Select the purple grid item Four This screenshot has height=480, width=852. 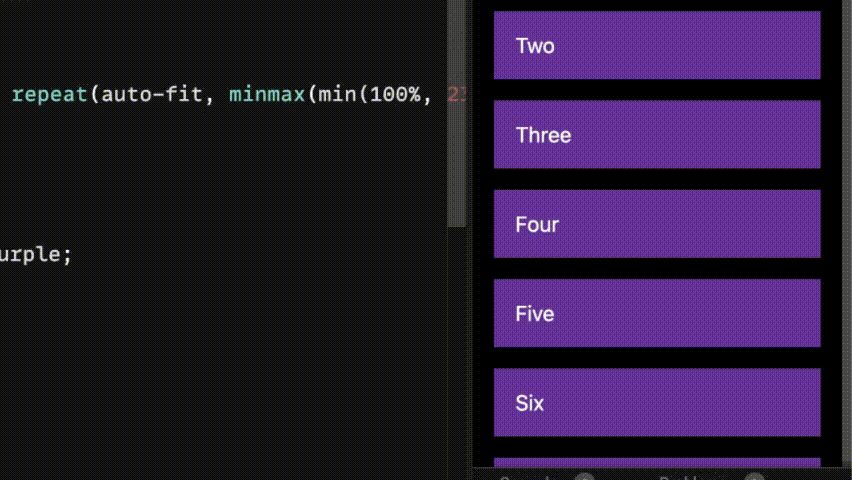(657, 224)
